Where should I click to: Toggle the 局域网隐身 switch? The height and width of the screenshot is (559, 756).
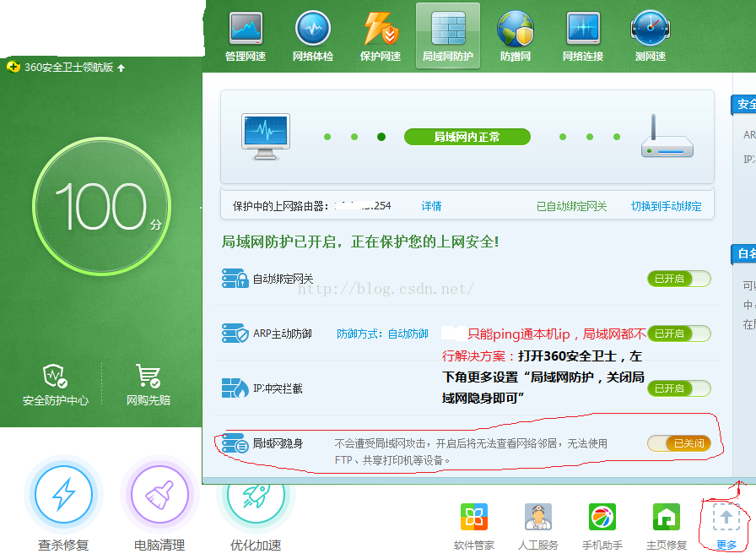point(679,443)
